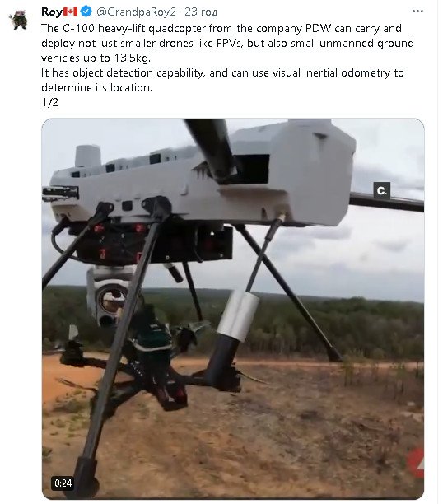Click the 0:24 video duration badge

point(63,483)
